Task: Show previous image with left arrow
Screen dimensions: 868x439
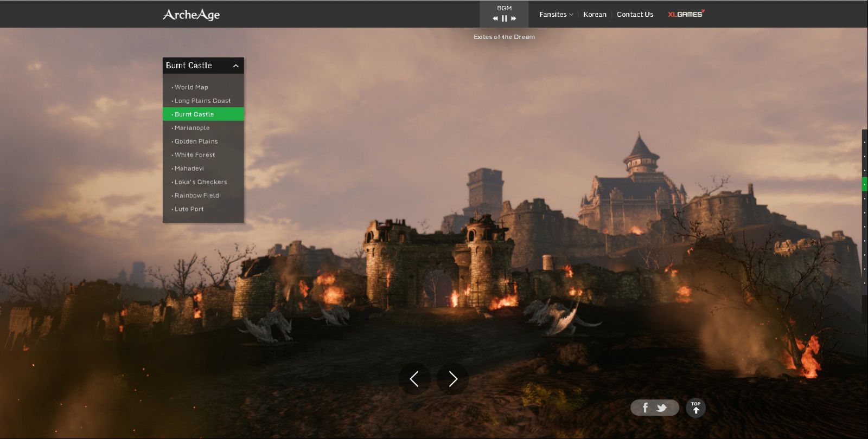Action: (x=414, y=379)
